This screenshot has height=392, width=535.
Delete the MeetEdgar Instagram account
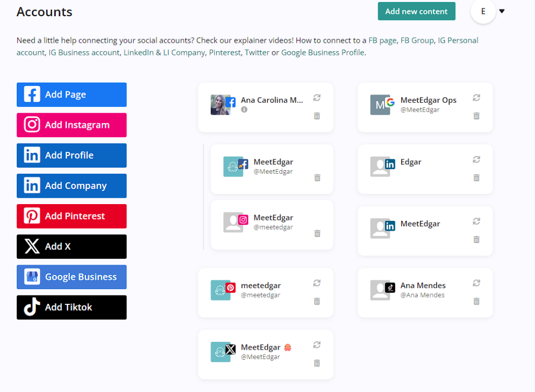click(x=317, y=233)
